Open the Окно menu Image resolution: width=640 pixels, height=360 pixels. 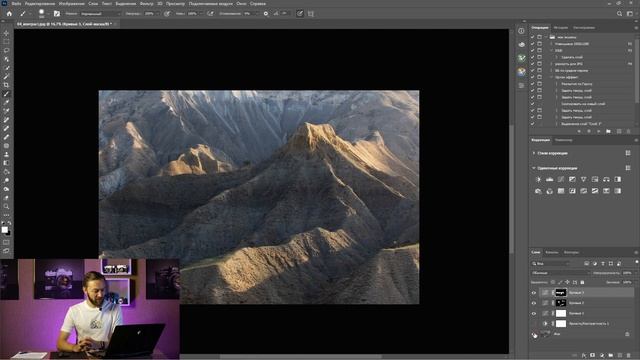(x=241, y=3)
